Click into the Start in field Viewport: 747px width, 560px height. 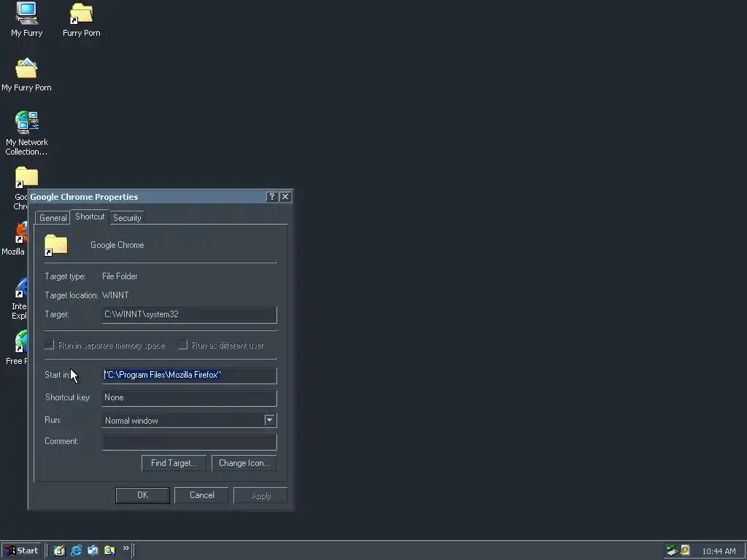[x=189, y=376]
